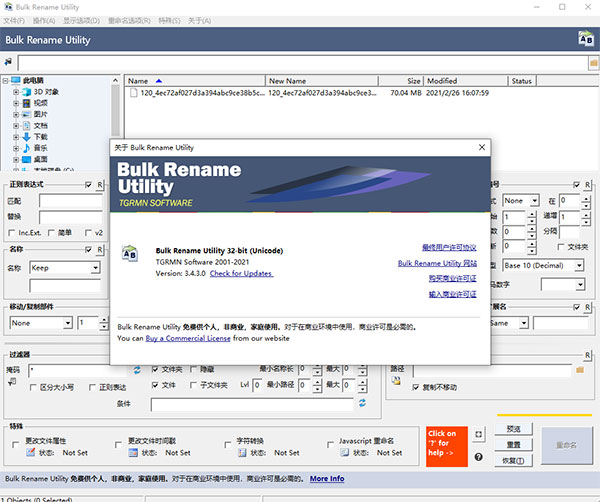Click the black question mark help icon
Viewport: 600px width, 502px height.
tap(478, 456)
